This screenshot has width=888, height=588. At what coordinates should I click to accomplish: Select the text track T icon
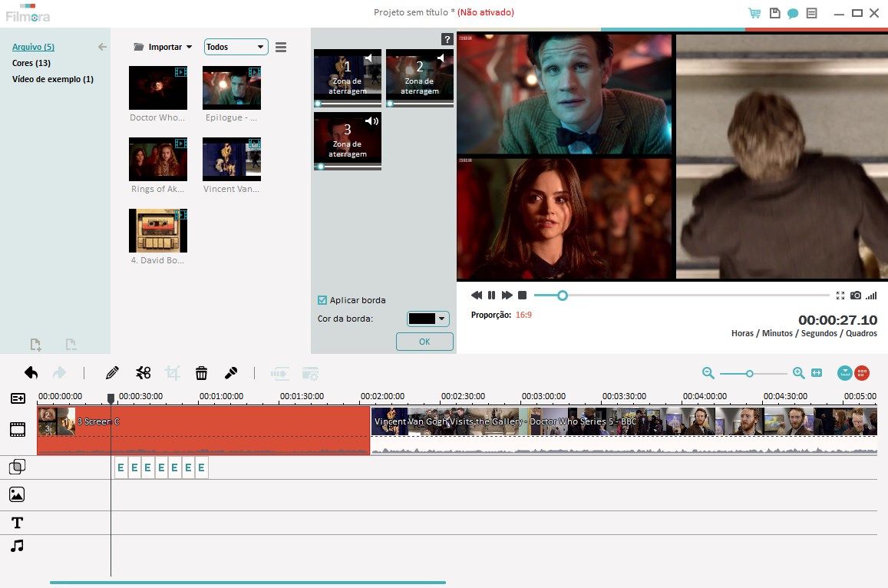[18, 522]
